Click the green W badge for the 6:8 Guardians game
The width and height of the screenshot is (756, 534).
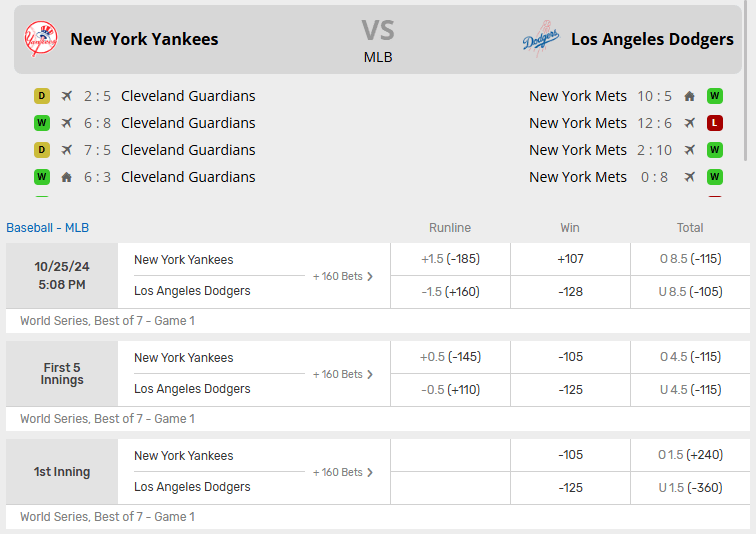[42, 123]
